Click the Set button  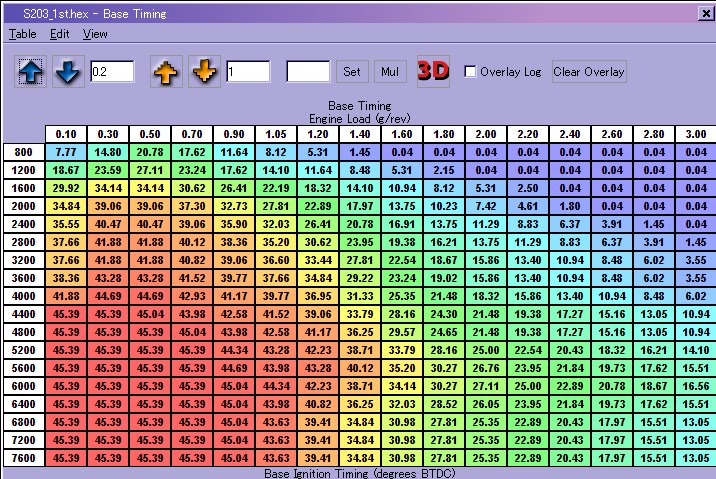[352, 72]
